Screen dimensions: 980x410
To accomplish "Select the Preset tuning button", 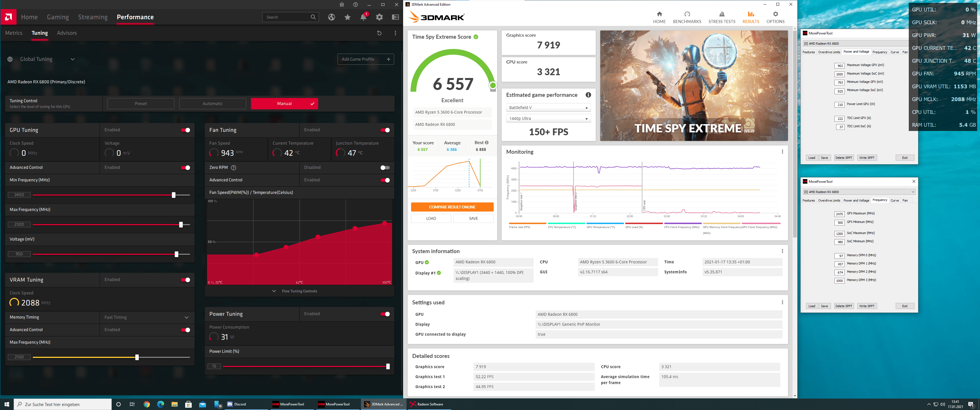I will click(x=141, y=103).
